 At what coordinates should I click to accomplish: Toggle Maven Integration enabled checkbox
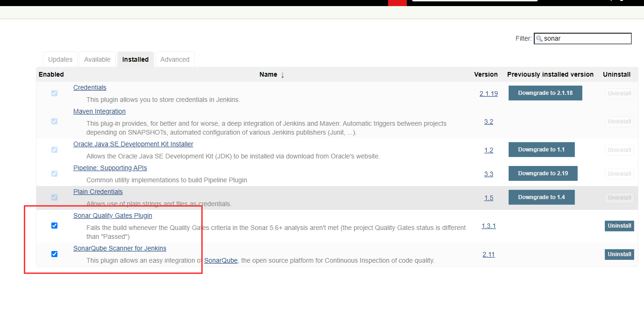pyautogui.click(x=54, y=121)
